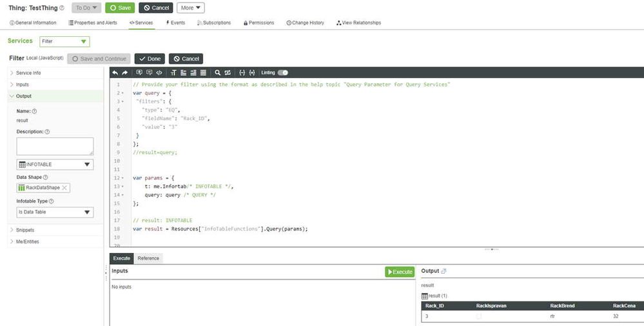Click the comment-add icon in editor toolbar
The width and height of the screenshot is (644, 326).
(x=139, y=73)
